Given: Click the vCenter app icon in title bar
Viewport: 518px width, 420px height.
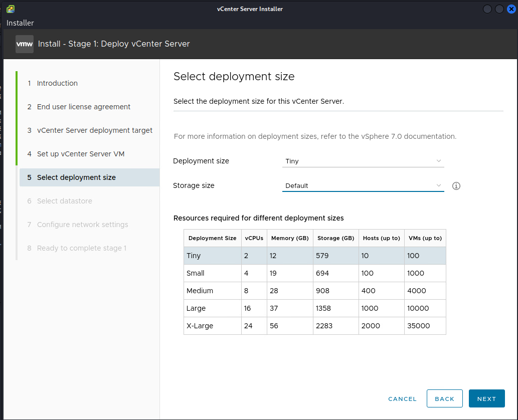Looking at the screenshot, I should click(x=10, y=9).
